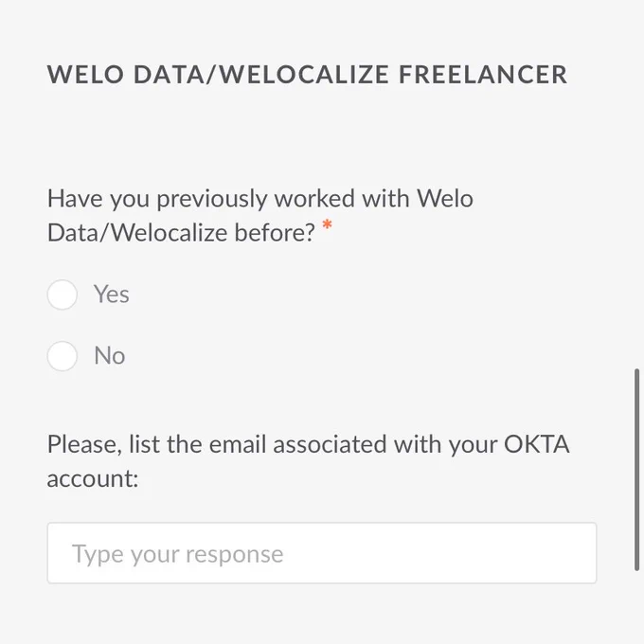Viewport: 644px width, 644px height.
Task: Click the 'Type your response' placeholder text
Action: (x=177, y=554)
